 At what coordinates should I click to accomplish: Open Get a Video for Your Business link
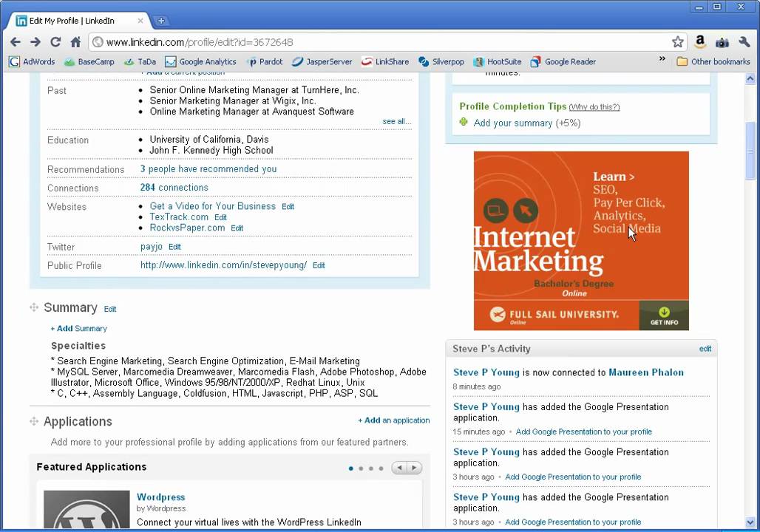tap(212, 206)
